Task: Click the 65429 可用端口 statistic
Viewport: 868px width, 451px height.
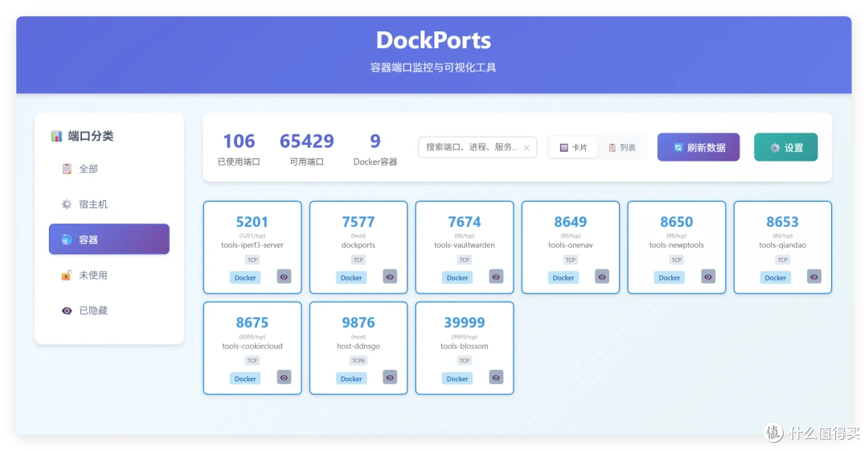Action: [307, 149]
